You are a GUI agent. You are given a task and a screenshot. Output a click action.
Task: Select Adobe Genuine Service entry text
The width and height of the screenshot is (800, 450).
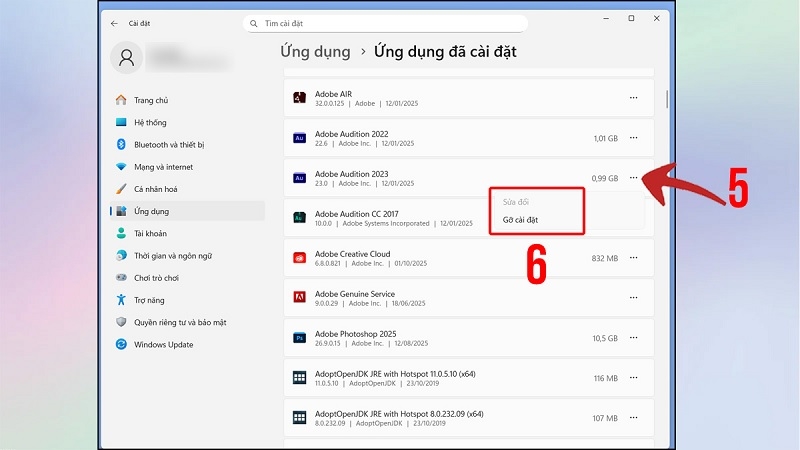click(x=355, y=294)
